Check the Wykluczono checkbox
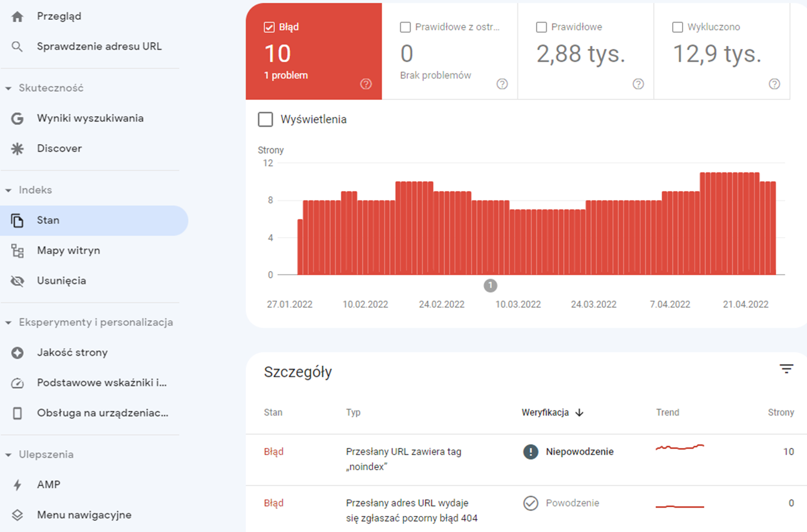Screen dimensions: 807x532 tap(678, 27)
